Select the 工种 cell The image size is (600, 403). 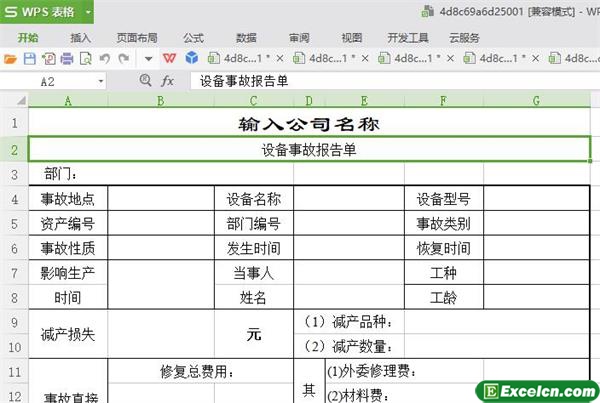(x=443, y=272)
